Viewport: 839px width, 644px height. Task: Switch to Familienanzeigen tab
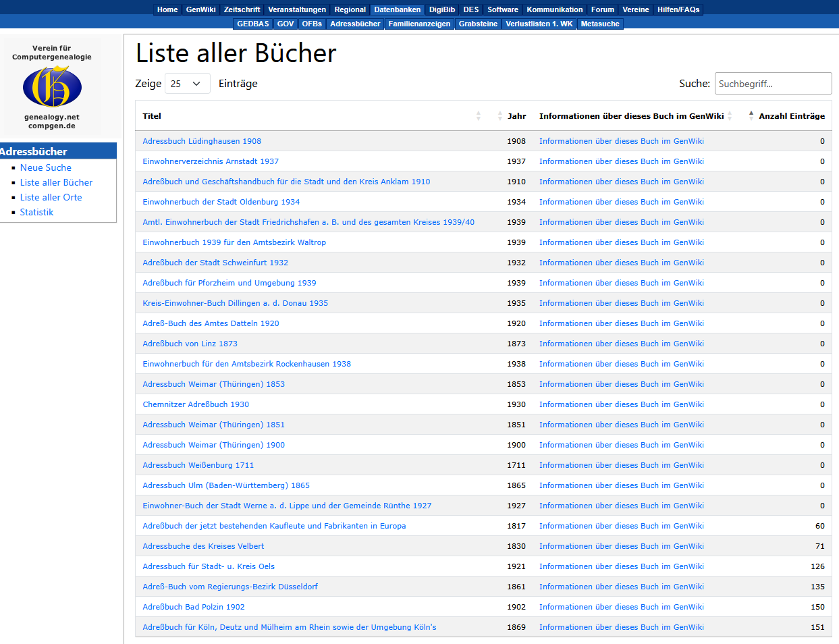[x=419, y=24]
